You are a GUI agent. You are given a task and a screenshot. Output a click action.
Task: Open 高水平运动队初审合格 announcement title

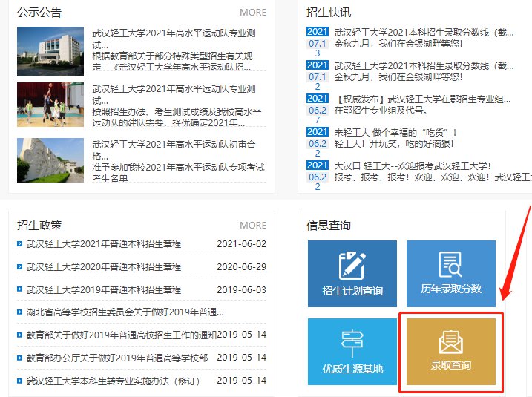pyautogui.click(x=174, y=150)
